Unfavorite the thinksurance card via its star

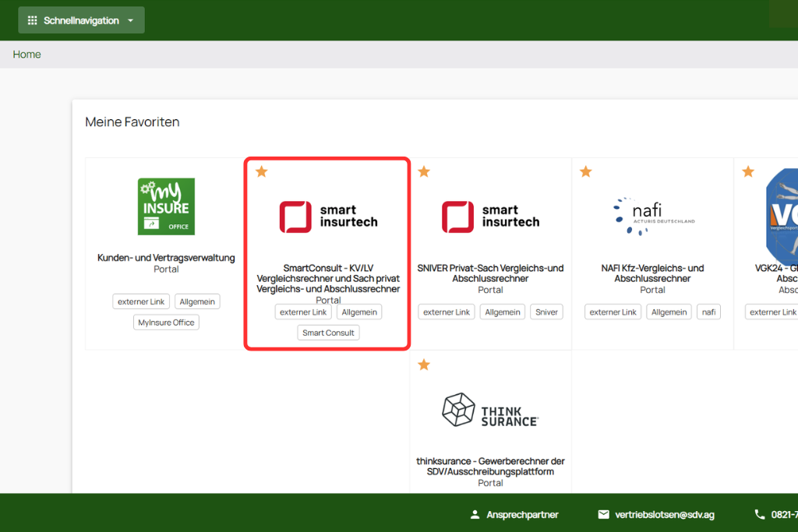(x=424, y=365)
